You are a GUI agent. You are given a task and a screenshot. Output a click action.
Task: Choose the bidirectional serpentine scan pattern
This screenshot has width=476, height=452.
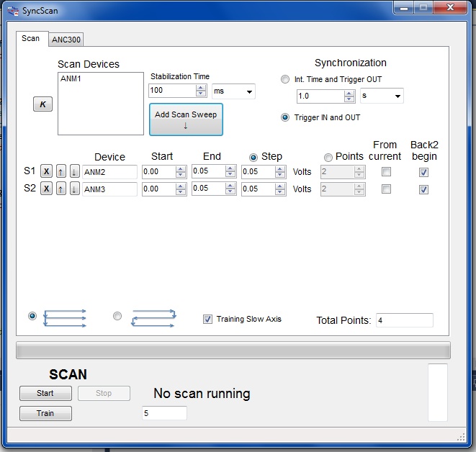point(118,316)
